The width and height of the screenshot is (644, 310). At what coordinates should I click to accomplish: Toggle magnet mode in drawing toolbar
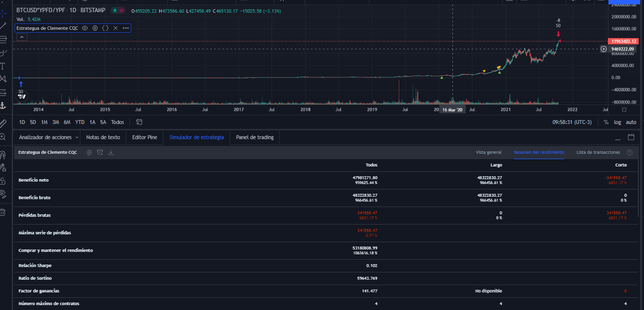2,155
